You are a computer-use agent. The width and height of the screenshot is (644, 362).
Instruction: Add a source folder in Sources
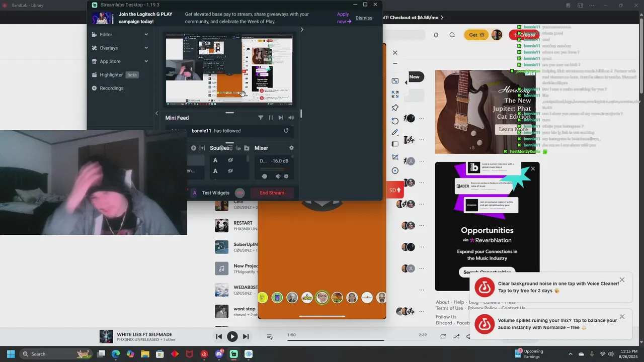click(247, 148)
